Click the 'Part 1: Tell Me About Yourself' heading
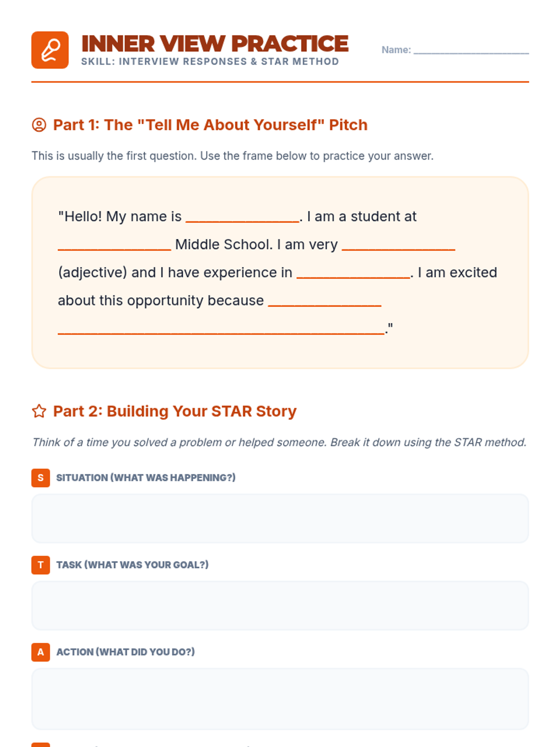 [x=210, y=125]
